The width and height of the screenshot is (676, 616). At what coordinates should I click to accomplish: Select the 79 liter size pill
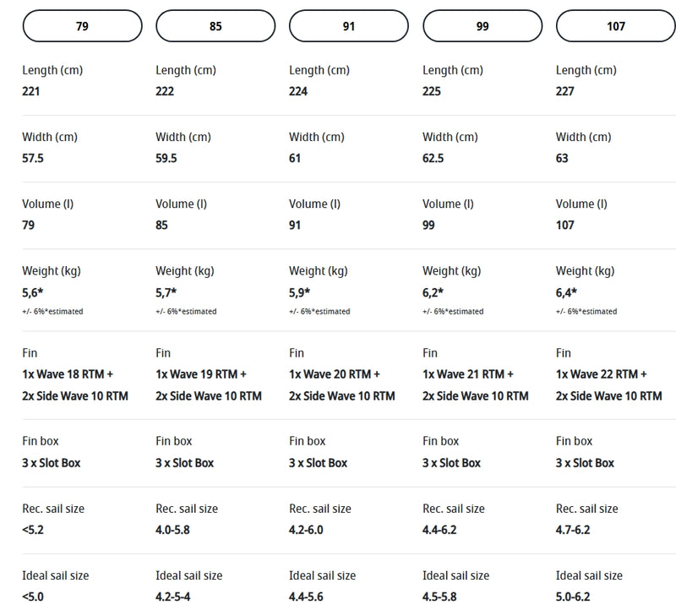pos(82,26)
